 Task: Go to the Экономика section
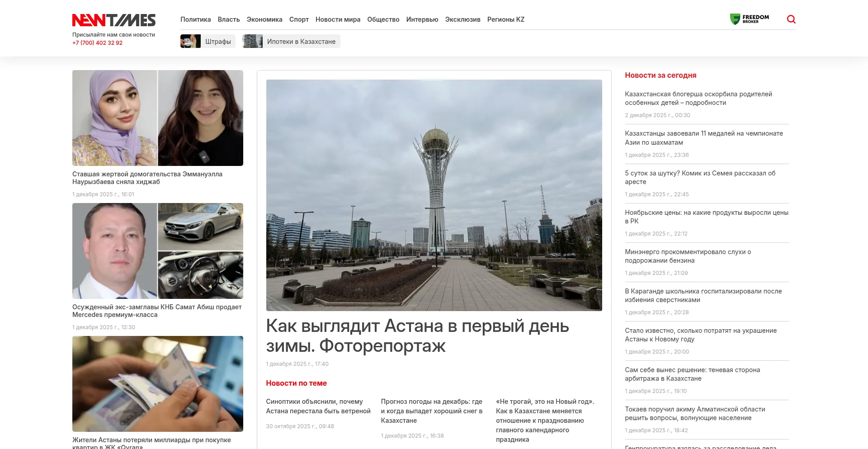pos(264,19)
